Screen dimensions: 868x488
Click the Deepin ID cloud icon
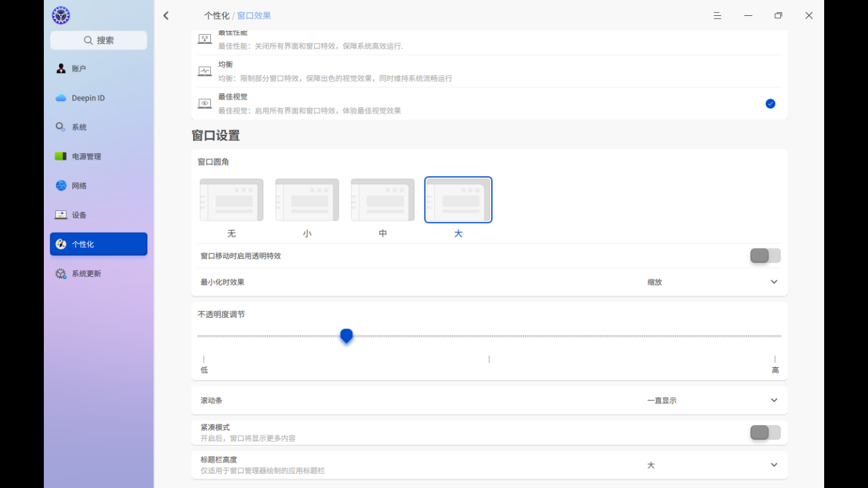pos(61,98)
